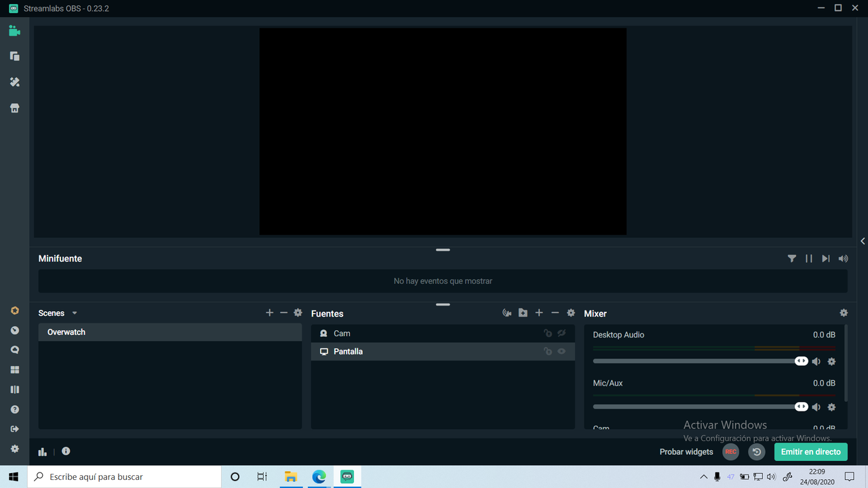The height and width of the screenshot is (488, 868).
Task: Open the App Store icon in sidebar
Action: tap(14, 108)
